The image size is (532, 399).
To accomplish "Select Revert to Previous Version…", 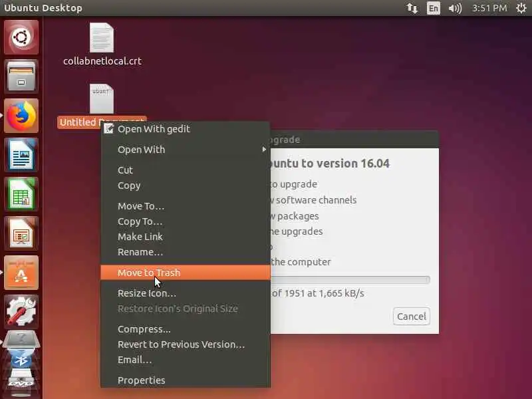I will coord(186,344).
